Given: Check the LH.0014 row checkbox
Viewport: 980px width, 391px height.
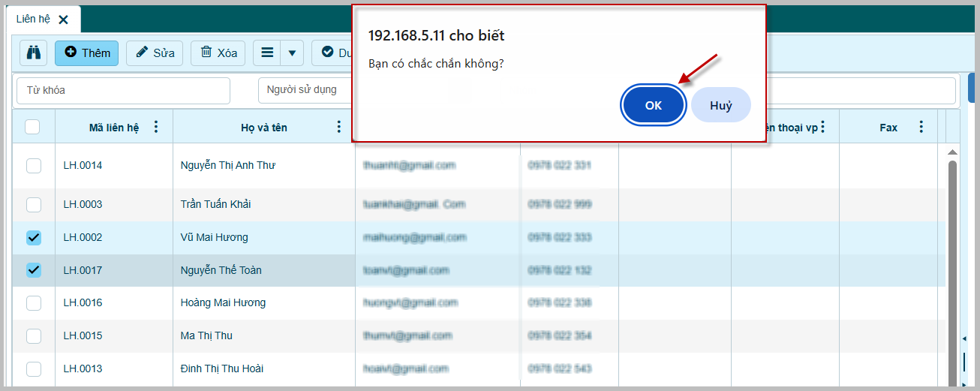Looking at the screenshot, I should click(x=34, y=165).
